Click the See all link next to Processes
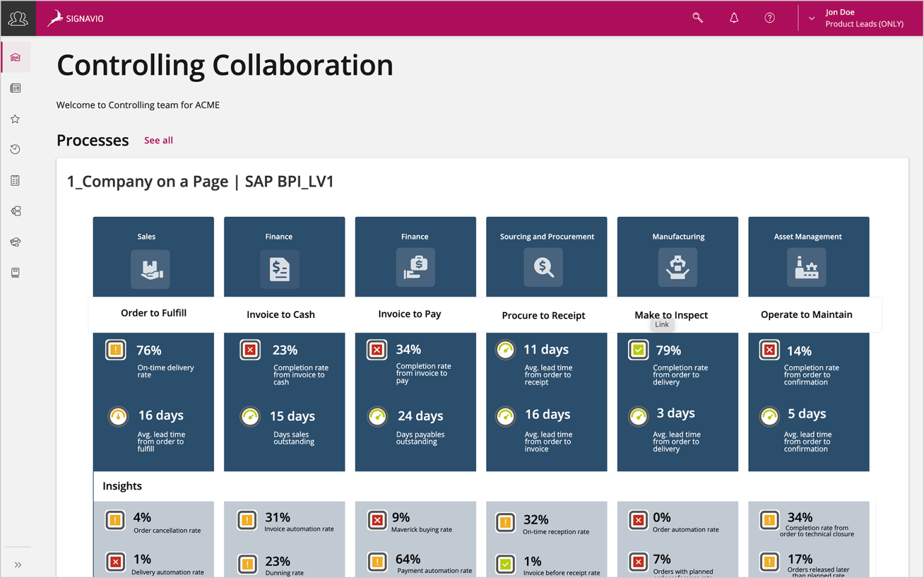 click(158, 140)
